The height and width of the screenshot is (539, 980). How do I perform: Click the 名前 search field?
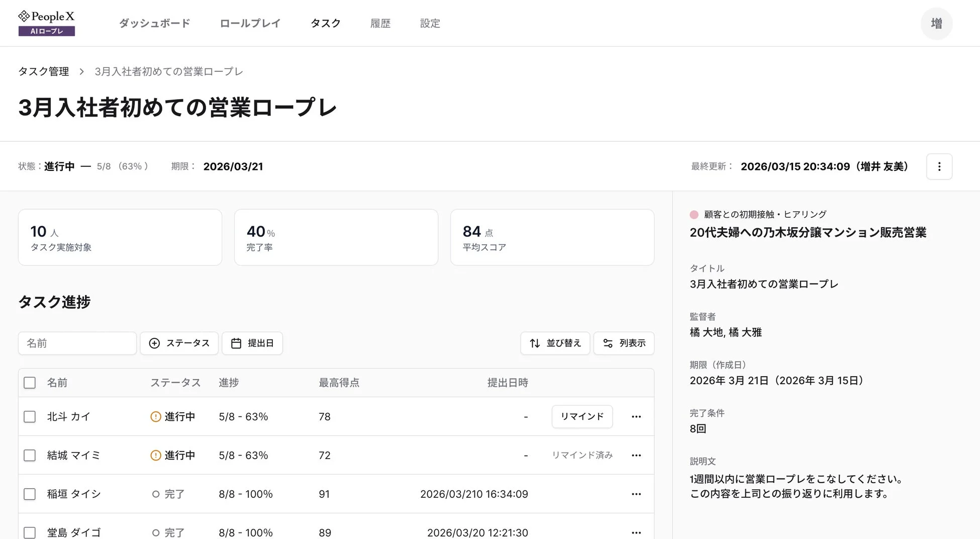pyautogui.click(x=77, y=343)
